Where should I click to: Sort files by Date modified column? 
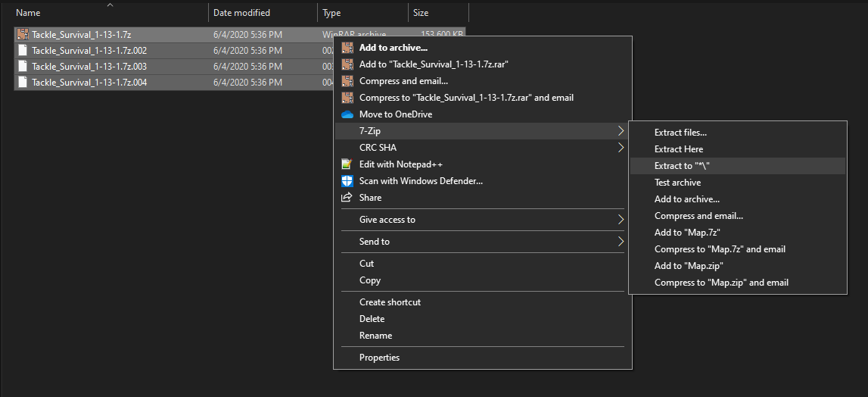241,13
